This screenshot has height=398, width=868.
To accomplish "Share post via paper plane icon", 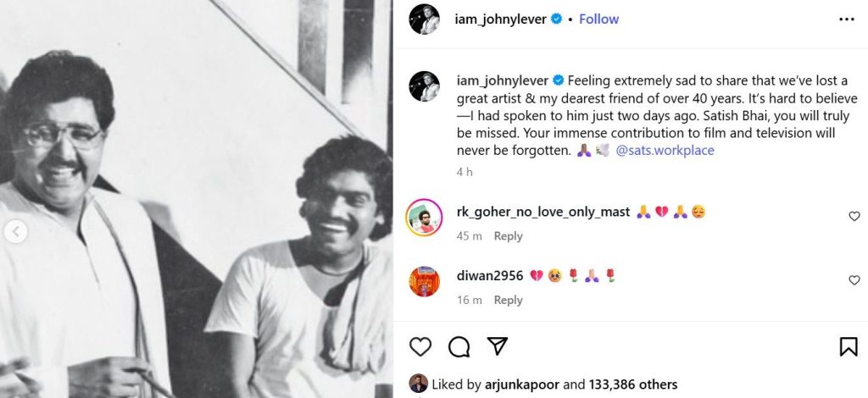I will [x=498, y=346].
